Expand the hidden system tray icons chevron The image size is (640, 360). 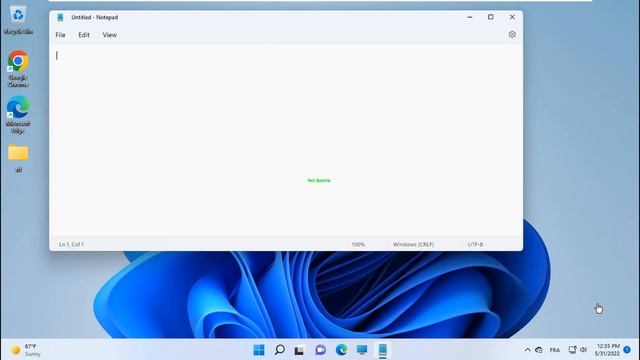tap(527, 350)
